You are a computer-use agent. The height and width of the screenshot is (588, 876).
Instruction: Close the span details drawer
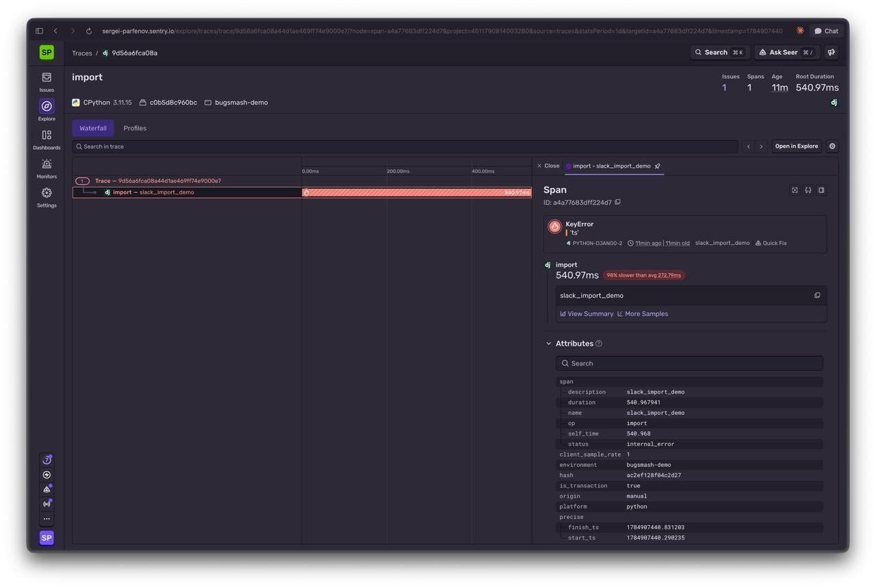[548, 166]
